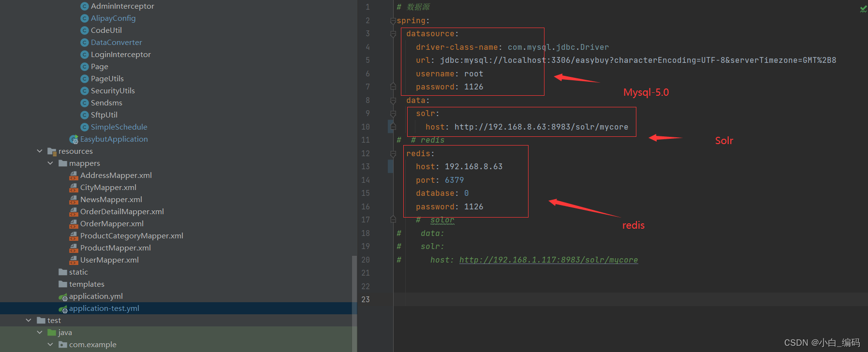The height and width of the screenshot is (352, 868).
Task: Click the SftpUtil class icon
Action: point(85,115)
